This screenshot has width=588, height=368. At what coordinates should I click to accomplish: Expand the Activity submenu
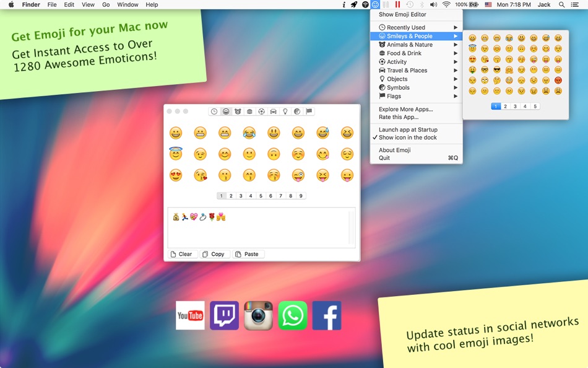pyautogui.click(x=417, y=62)
